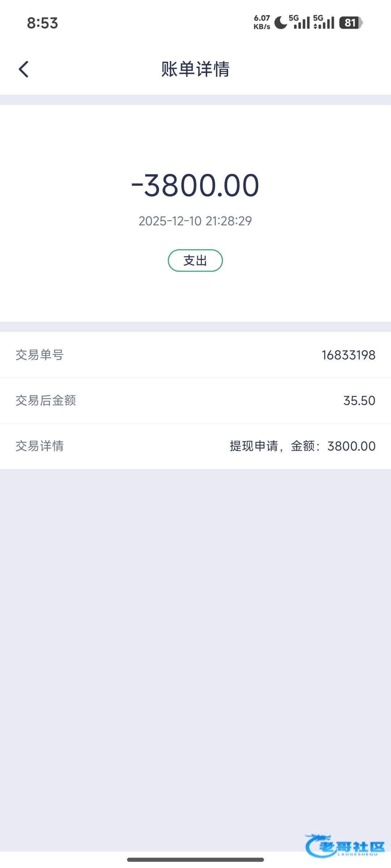The width and height of the screenshot is (391, 868).
Task: Tap the first 5G signal indicator
Action: click(300, 22)
